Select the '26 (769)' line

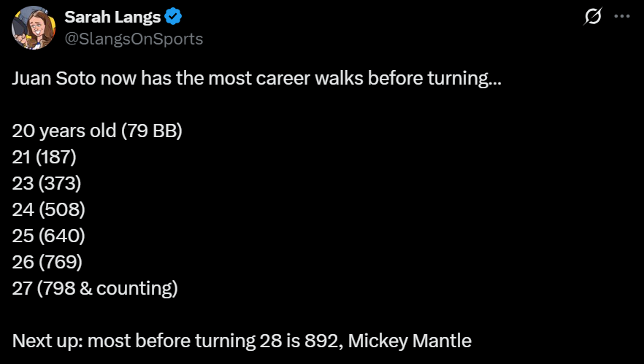47,262
